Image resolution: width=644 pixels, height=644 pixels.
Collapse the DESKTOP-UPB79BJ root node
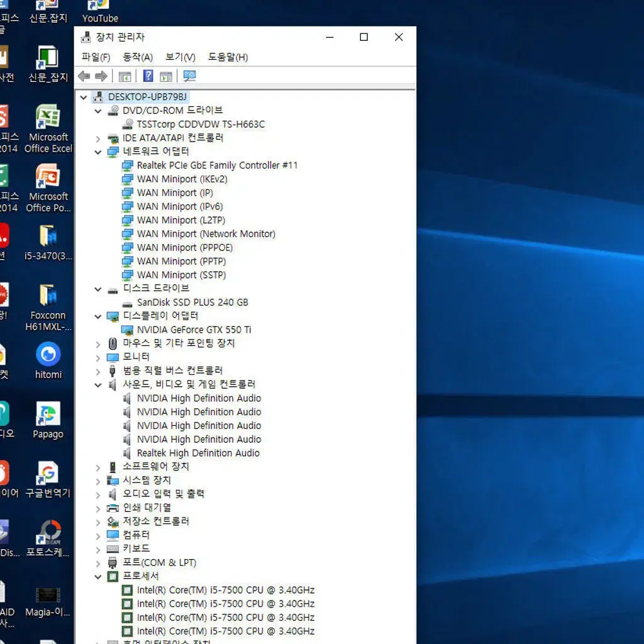(84, 97)
